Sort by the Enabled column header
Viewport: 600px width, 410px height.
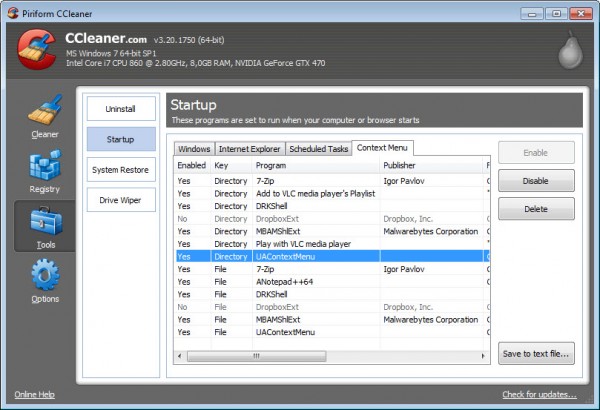click(x=192, y=165)
